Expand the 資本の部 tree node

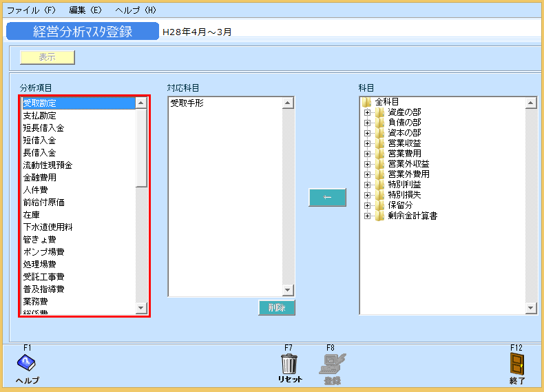point(367,134)
